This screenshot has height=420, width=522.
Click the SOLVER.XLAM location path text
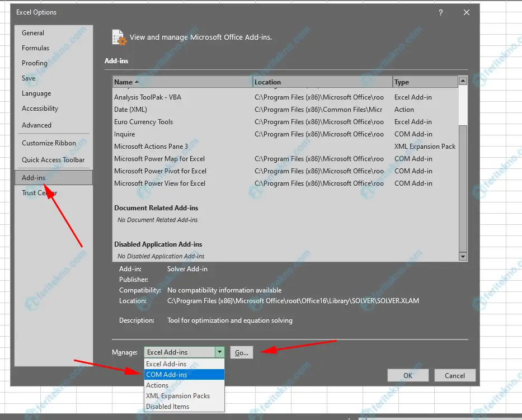point(293,301)
